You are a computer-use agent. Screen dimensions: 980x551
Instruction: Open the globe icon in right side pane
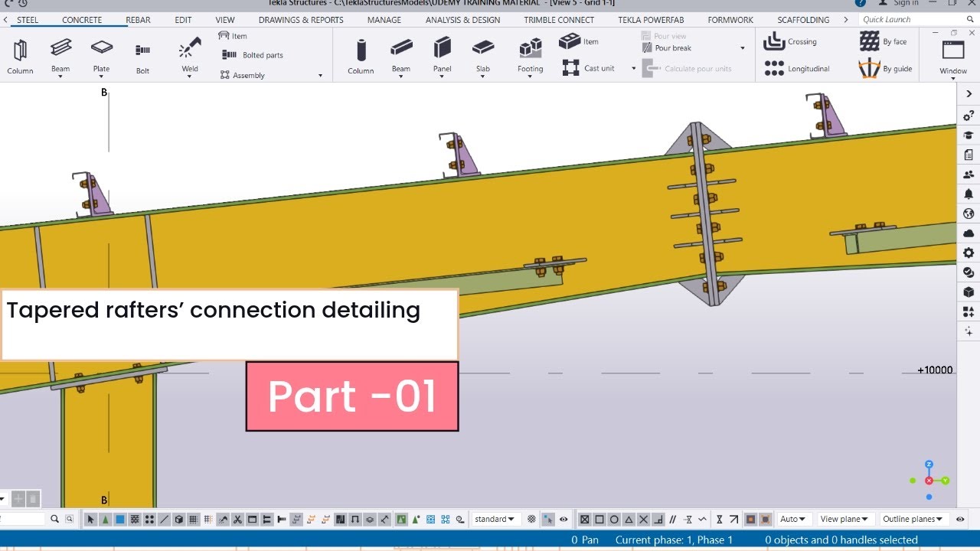click(x=969, y=214)
